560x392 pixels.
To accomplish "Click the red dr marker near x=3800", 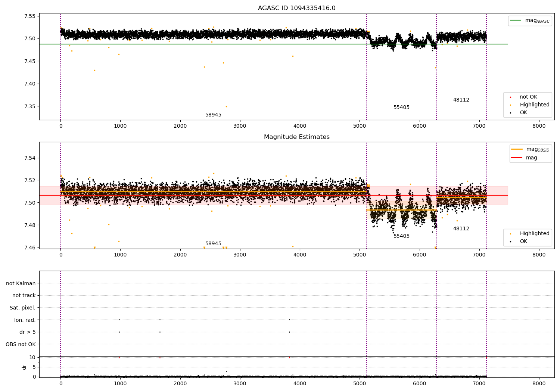I will coord(289,357).
